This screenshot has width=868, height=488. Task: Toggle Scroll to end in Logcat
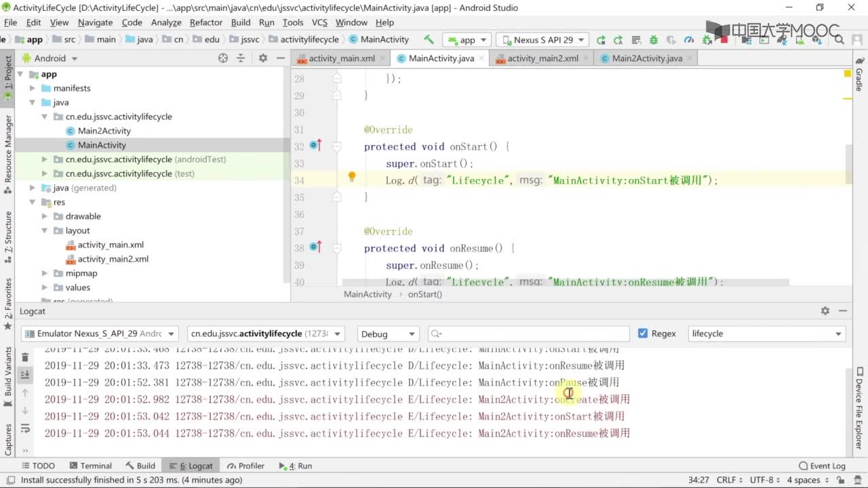25,375
